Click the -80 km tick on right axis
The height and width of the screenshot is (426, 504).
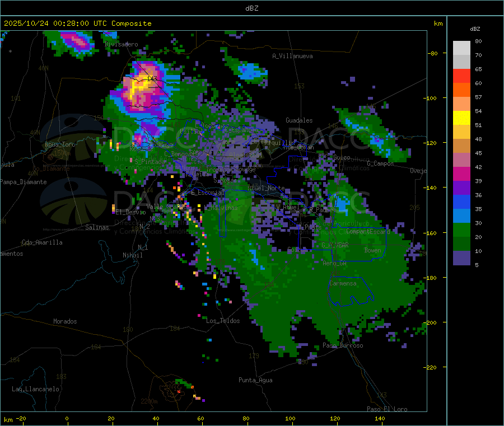point(432,53)
